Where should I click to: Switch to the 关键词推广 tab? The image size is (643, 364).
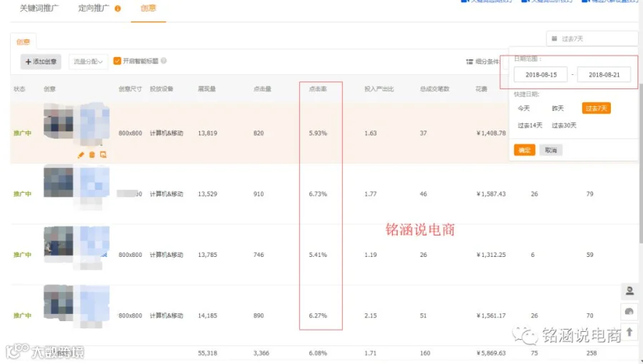(39, 8)
